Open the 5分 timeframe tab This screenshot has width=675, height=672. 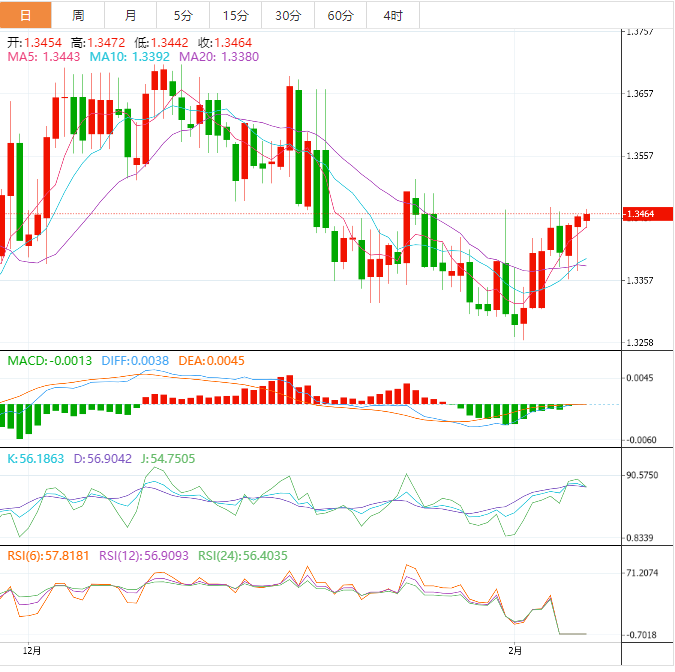pos(183,15)
